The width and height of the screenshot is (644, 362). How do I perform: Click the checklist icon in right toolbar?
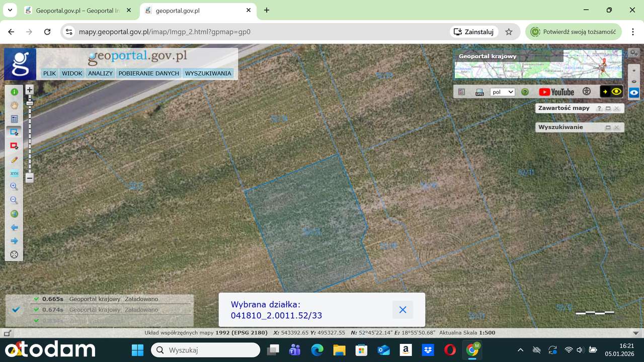point(462,92)
